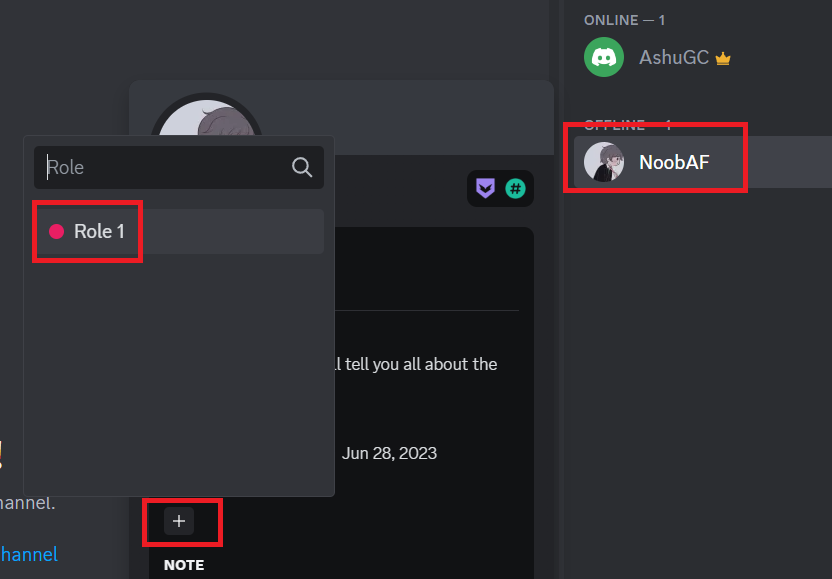Click NoobAF's avatar in member list
The height and width of the screenshot is (579, 832).
[604, 162]
